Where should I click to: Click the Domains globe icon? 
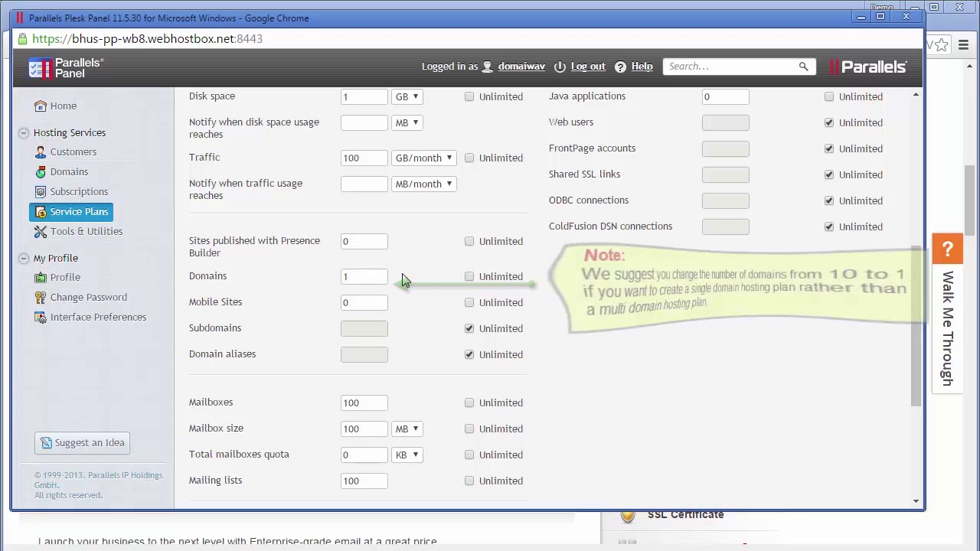click(41, 171)
